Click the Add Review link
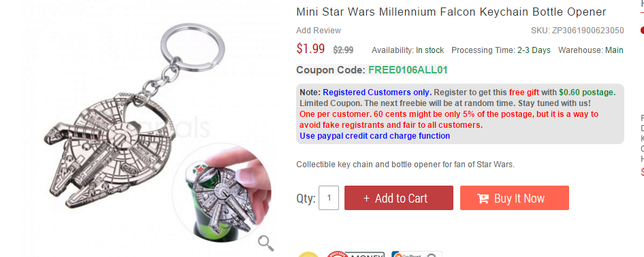Viewport: 644px width, 257px height. (319, 31)
